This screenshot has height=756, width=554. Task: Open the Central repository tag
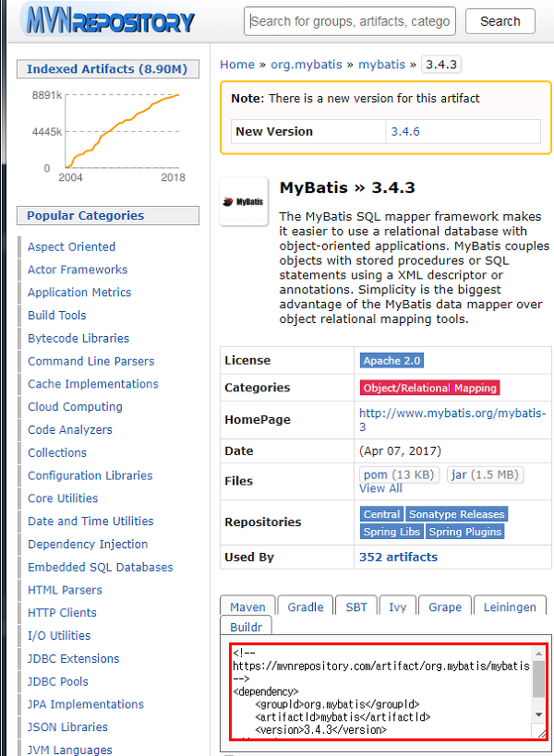[381, 514]
